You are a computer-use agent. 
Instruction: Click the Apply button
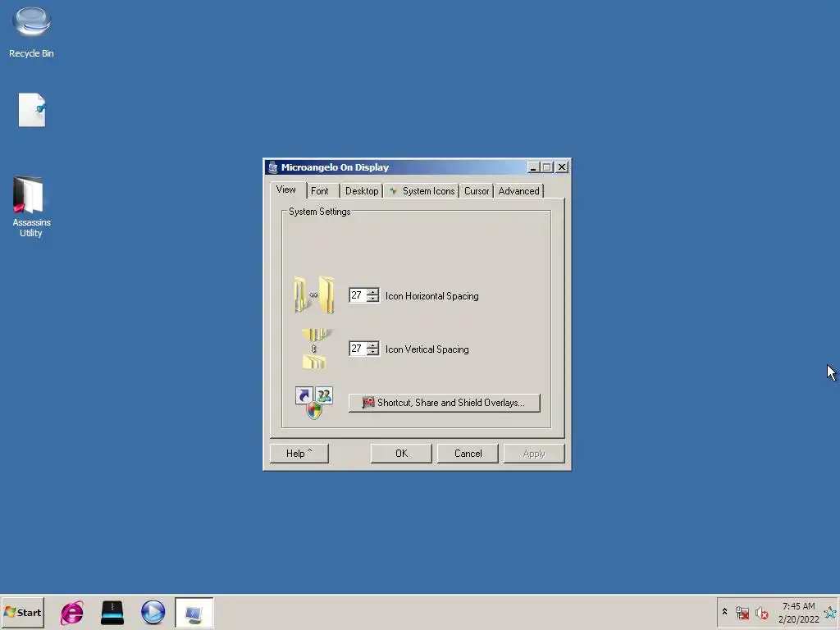click(x=533, y=453)
